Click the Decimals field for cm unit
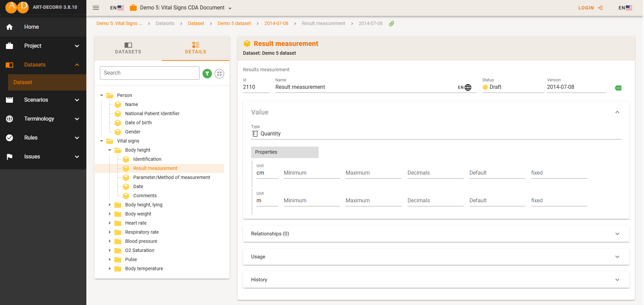The width and height of the screenshot is (644, 305). [435, 173]
